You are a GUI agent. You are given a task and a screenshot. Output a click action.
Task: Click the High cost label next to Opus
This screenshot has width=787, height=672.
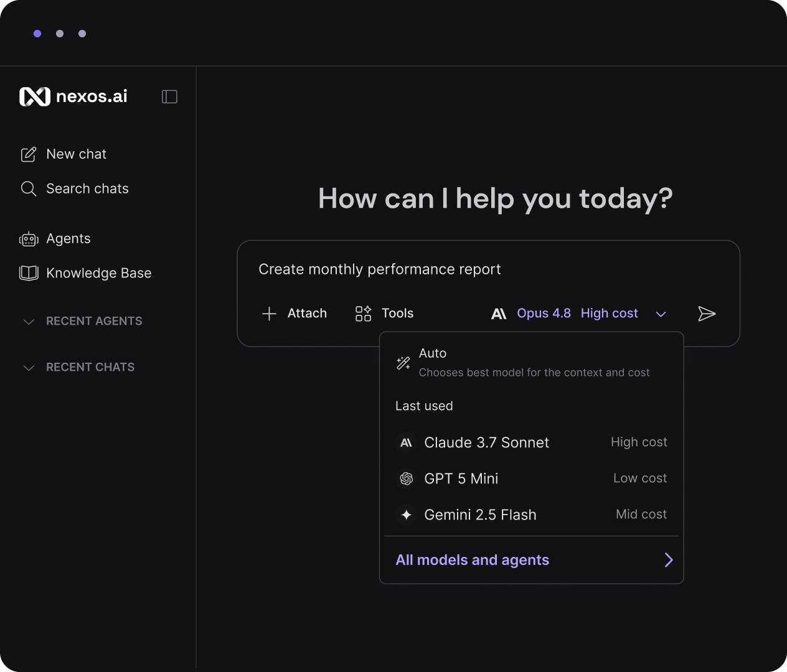[609, 313]
